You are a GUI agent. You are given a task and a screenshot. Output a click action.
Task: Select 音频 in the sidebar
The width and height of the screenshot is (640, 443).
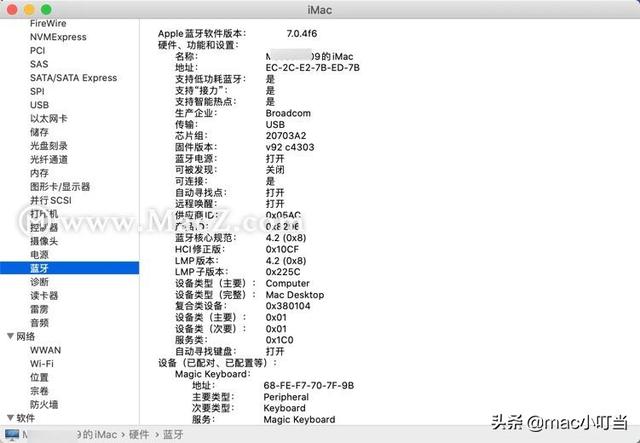coord(39,323)
